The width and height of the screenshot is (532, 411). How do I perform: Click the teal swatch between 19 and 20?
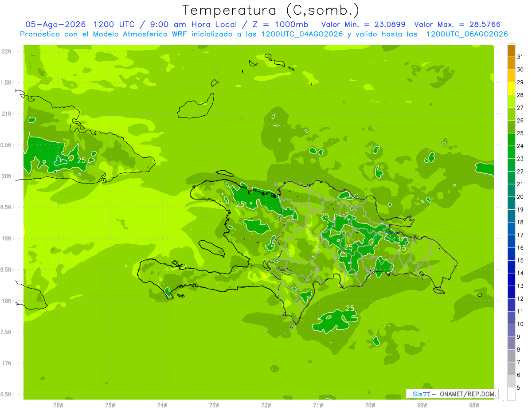point(511,203)
